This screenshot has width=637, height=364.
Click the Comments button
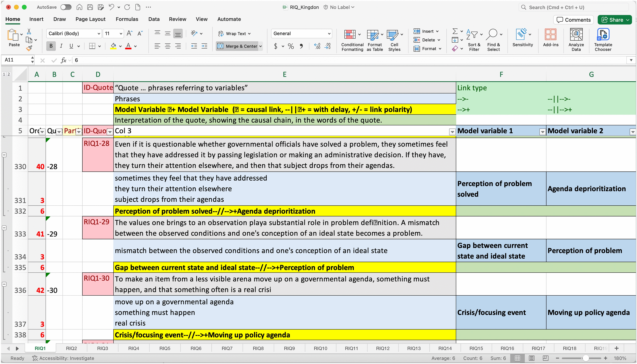573,20
